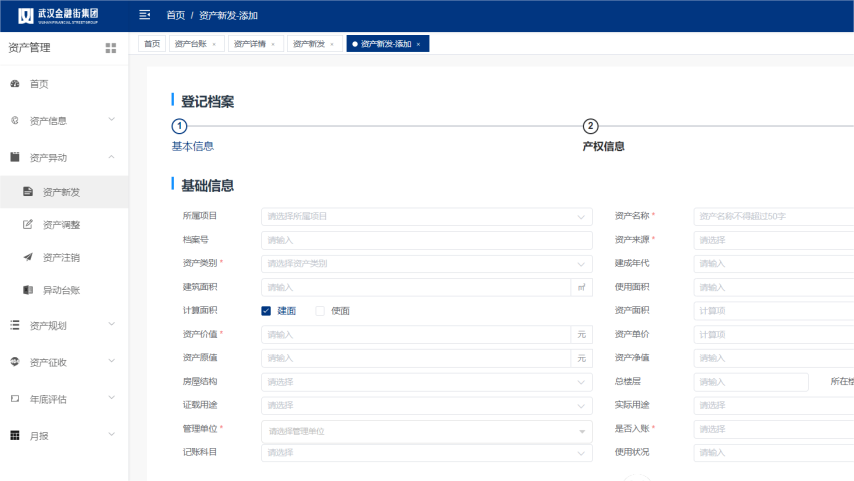Click the 首页 dashboard icon in sidebar
854x481 pixels.
[x=15, y=83]
